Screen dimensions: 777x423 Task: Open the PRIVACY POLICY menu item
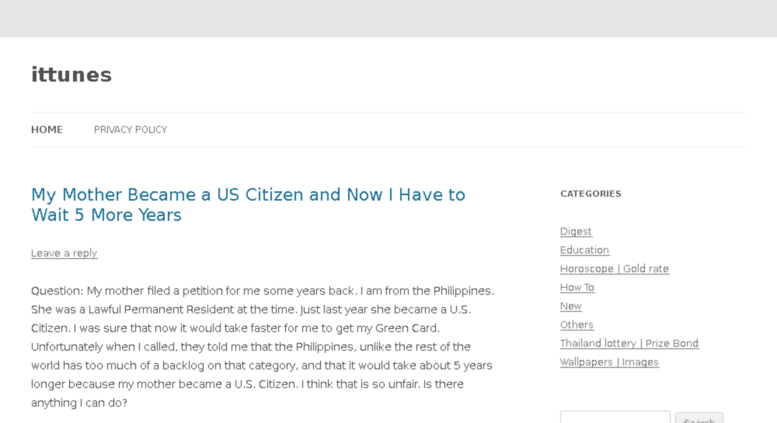pyautogui.click(x=130, y=130)
